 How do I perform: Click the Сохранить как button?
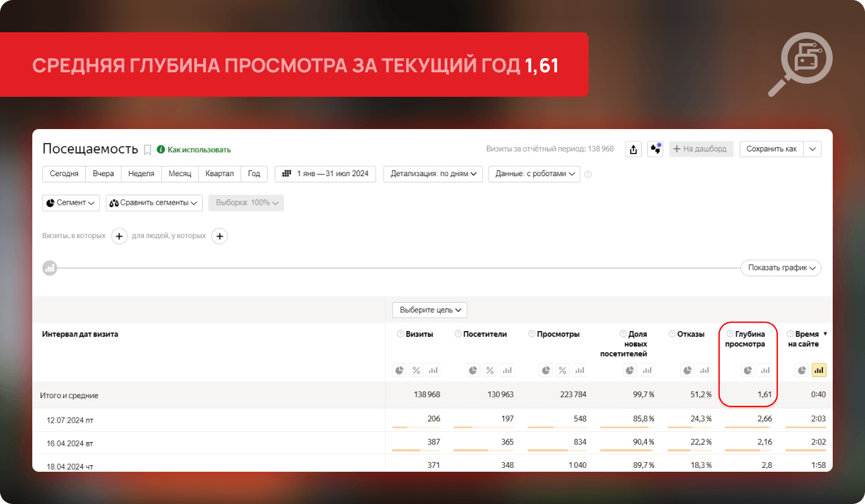[771, 149]
